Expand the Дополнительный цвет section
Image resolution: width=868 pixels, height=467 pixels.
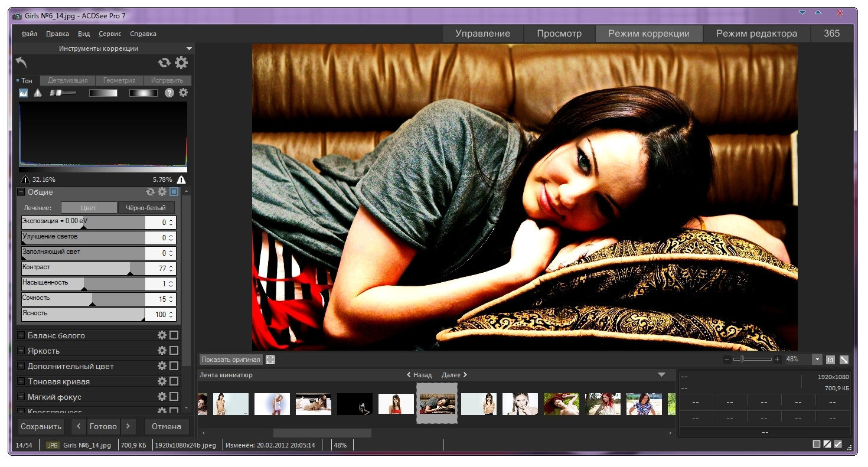tap(21, 366)
